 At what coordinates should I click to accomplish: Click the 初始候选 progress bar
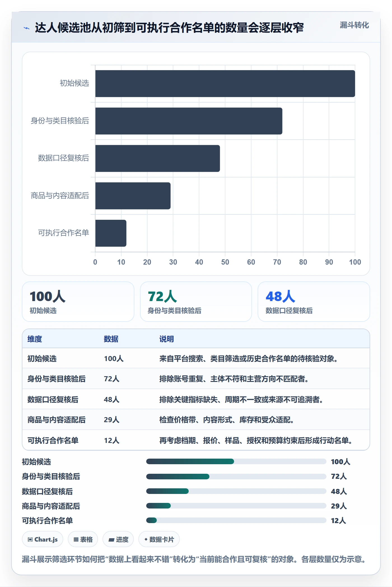[x=236, y=461]
